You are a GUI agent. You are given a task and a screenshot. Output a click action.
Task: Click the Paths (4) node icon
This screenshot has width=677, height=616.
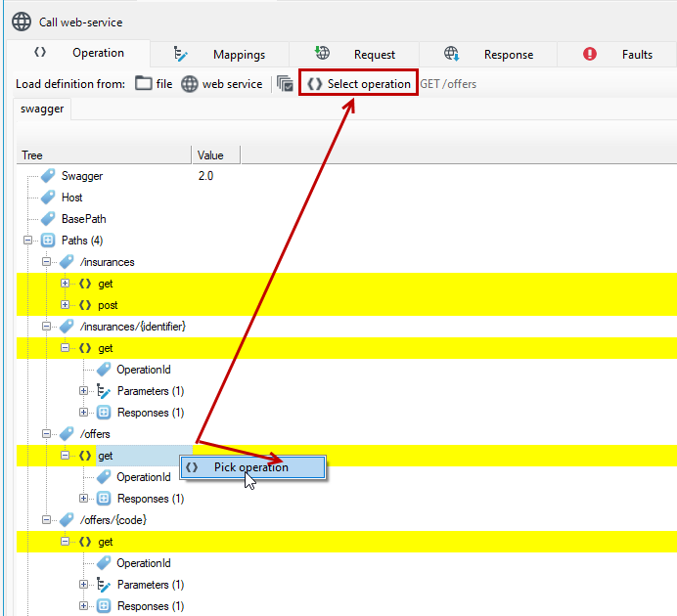(48, 241)
